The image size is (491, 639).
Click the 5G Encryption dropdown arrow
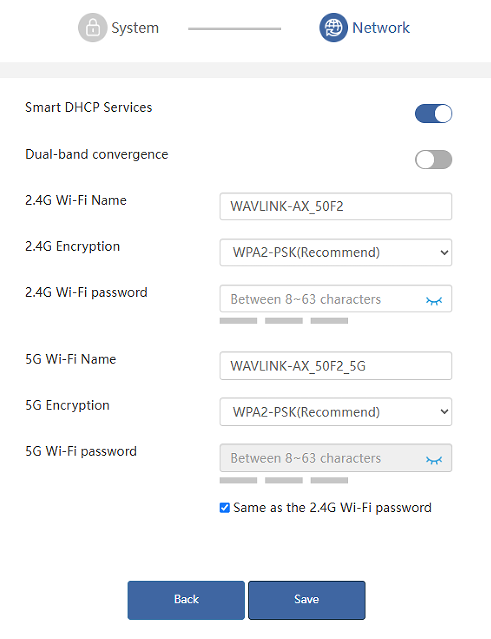point(444,412)
